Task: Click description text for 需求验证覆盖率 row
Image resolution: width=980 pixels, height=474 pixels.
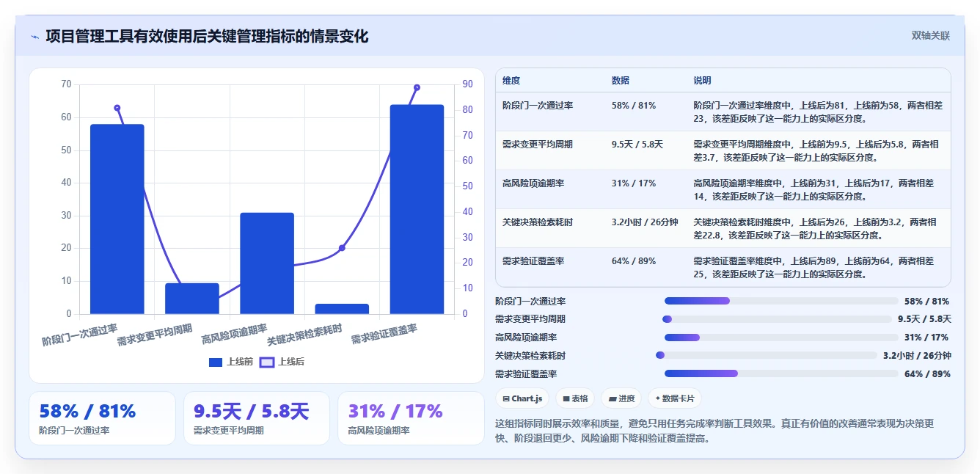Action: (x=813, y=267)
